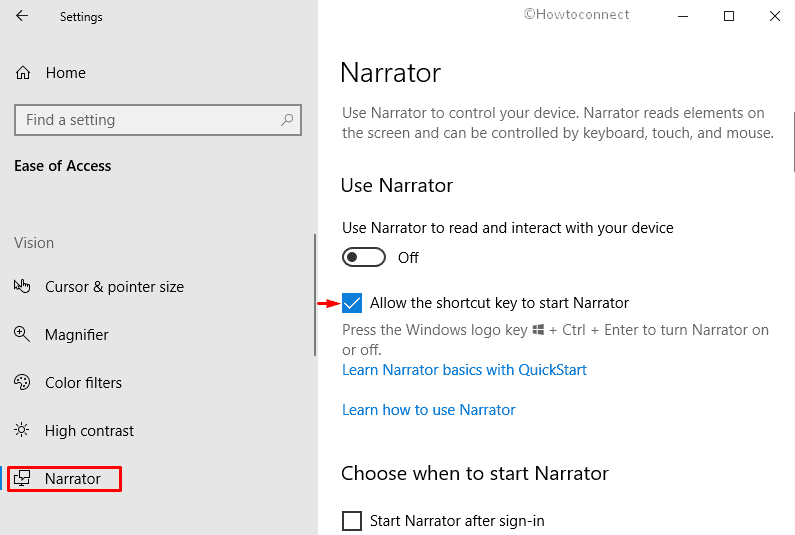
Task: Click the Color filters palette icon
Action: (x=22, y=382)
